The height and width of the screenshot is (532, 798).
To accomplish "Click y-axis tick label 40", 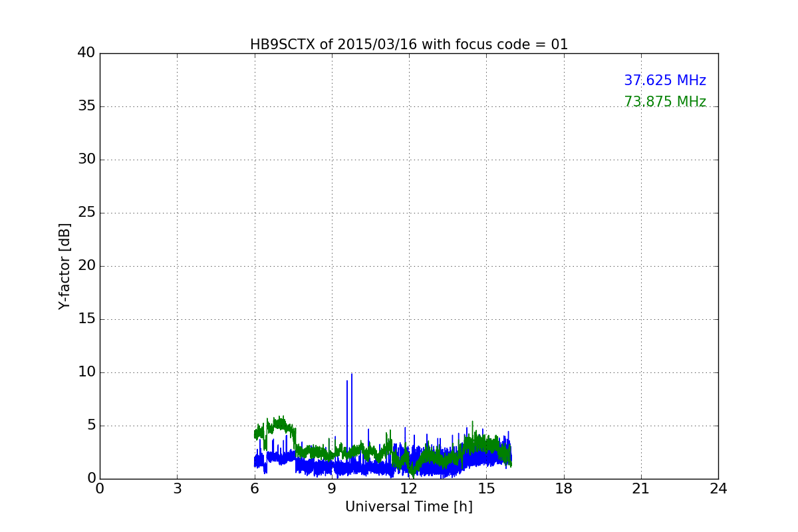I will pyautogui.click(x=86, y=53).
